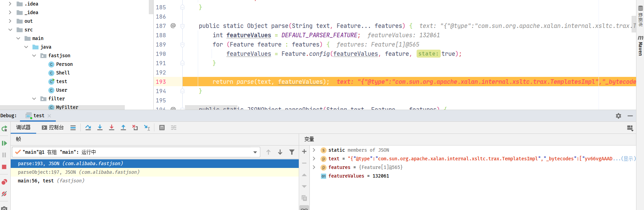This screenshot has height=210, width=644.
Task: Remove watch with the minus icon
Action: (304, 163)
